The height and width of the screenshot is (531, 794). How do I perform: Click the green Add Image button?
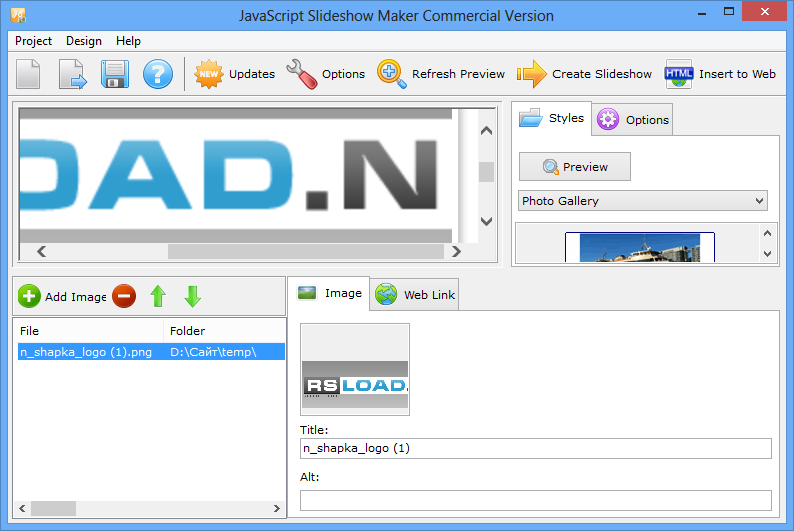(x=62, y=297)
